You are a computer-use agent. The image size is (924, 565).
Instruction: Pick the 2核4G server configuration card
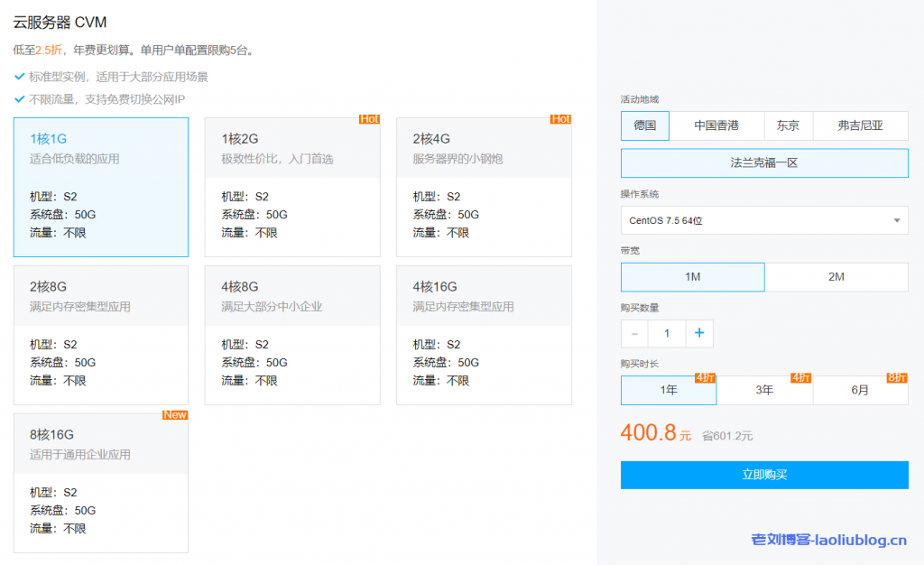tap(484, 187)
